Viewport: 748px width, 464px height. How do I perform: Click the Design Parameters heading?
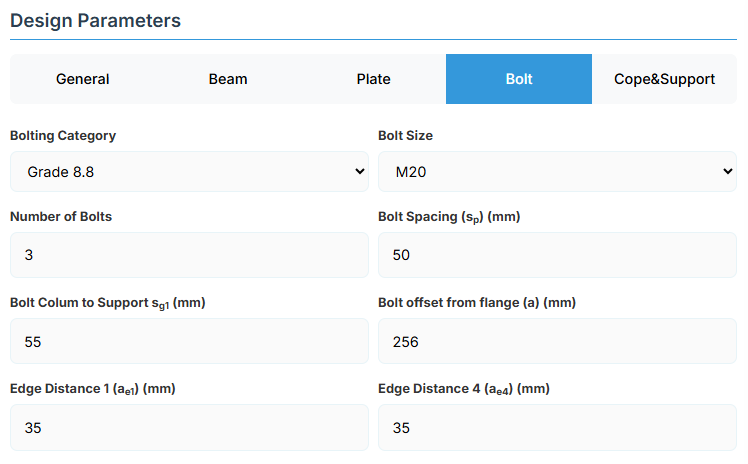96,19
